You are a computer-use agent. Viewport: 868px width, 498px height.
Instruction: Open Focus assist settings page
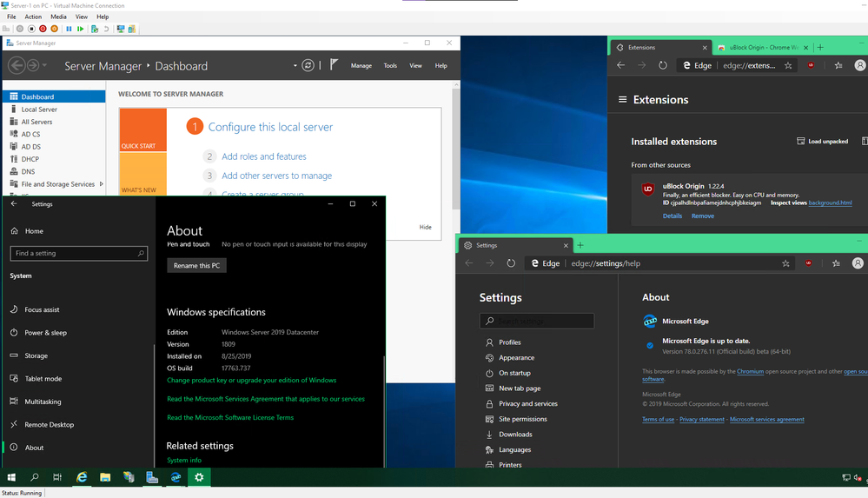click(x=42, y=309)
